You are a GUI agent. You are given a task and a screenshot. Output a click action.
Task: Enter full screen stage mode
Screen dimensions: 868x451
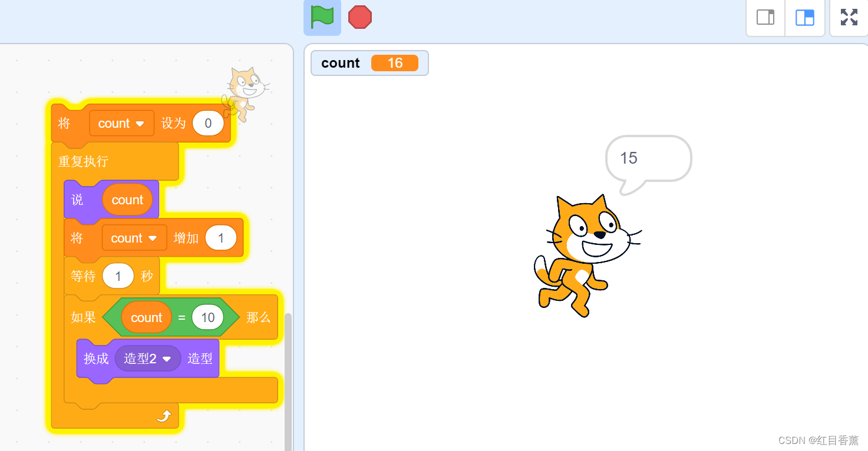[849, 18]
